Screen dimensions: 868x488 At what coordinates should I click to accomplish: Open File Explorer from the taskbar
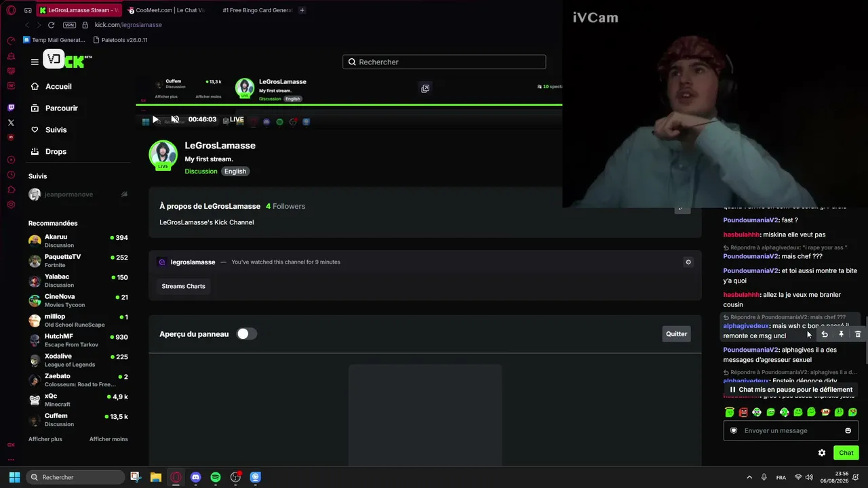(155, 477)
